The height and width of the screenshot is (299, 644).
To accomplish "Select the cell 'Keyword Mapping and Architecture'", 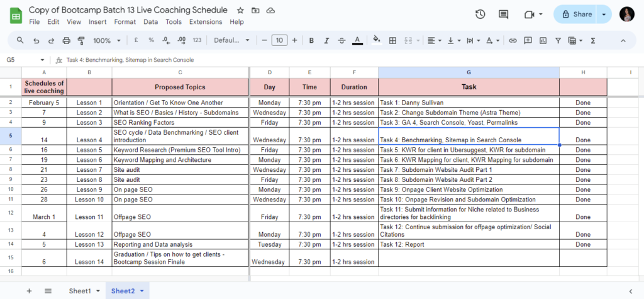I will (x=180, y=160).
